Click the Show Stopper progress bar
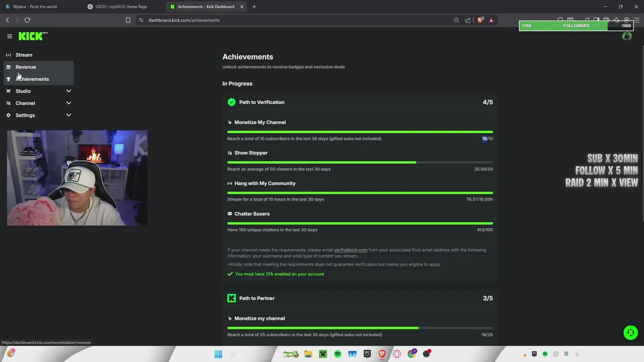The height and width of the screenshot is (362, 644). [x=360, y=162]
